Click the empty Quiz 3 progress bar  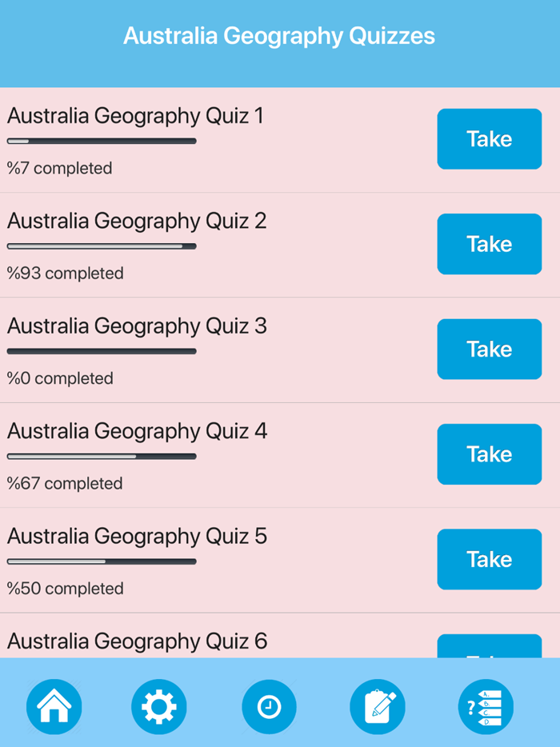101,351
